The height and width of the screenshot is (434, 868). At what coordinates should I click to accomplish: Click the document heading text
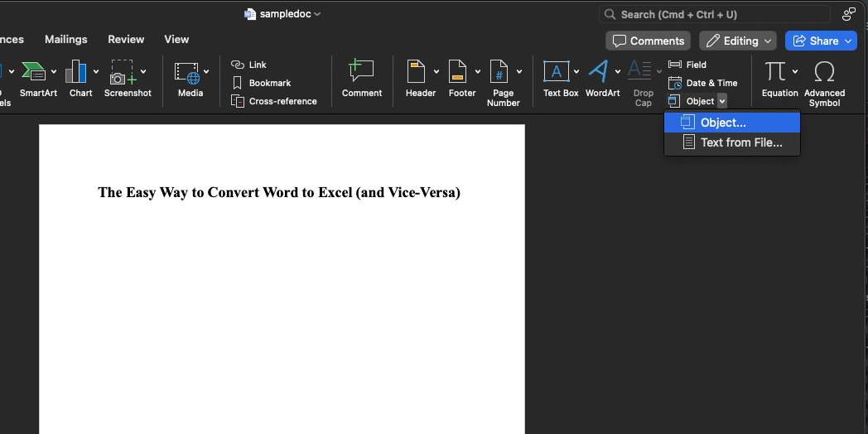tap(279, 193)
